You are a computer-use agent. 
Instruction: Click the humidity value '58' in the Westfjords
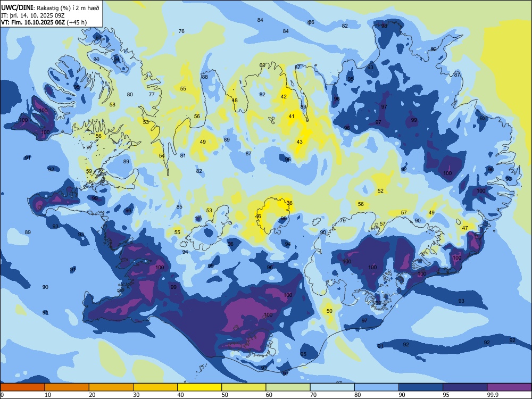pos(112,105)
